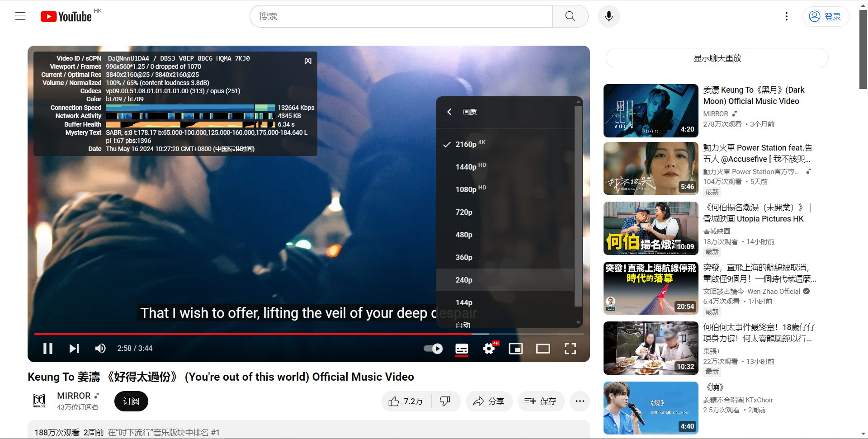This screenshot has height=439, width=868.
Task: Focus the 搜索 search field
Action: pyautogui.click(x=401, y=16)
